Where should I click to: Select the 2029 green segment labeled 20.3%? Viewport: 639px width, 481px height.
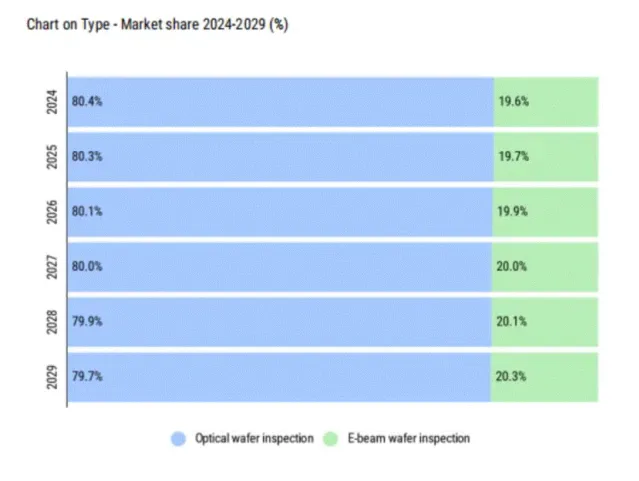coord(544,377)
